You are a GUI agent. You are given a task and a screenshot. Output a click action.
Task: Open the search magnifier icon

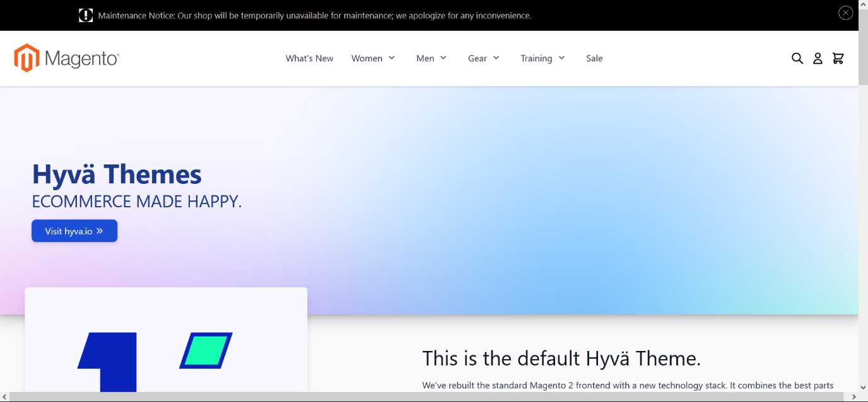797,59
